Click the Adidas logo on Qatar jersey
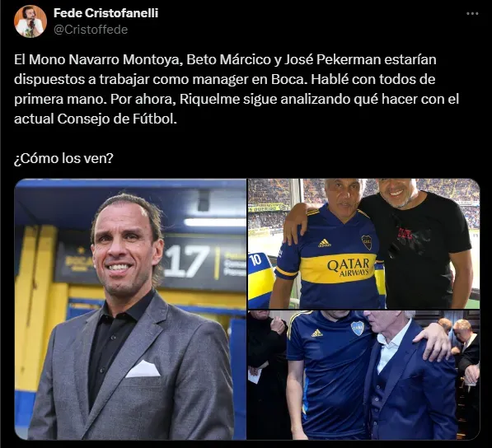Image resolution: width=492 pixels, height=448 pixels. 324,243
